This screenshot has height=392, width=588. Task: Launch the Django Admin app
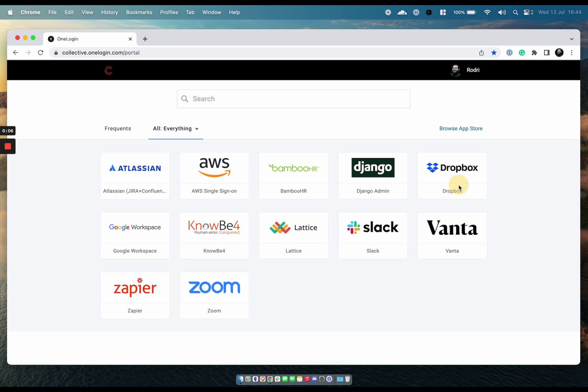373,176
